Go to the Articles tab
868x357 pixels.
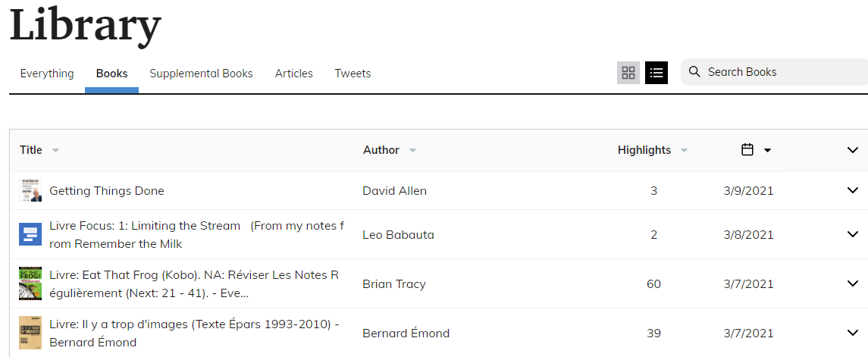click(x=293, y=74)
